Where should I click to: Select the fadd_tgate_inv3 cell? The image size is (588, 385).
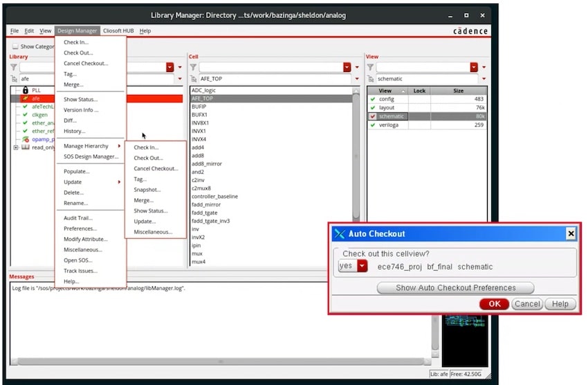pyautogui.click(x=211, y=221)
